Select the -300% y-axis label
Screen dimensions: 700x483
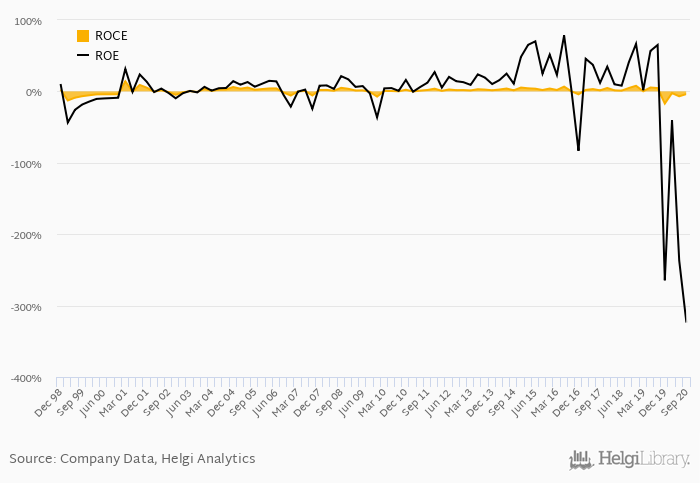26,307
